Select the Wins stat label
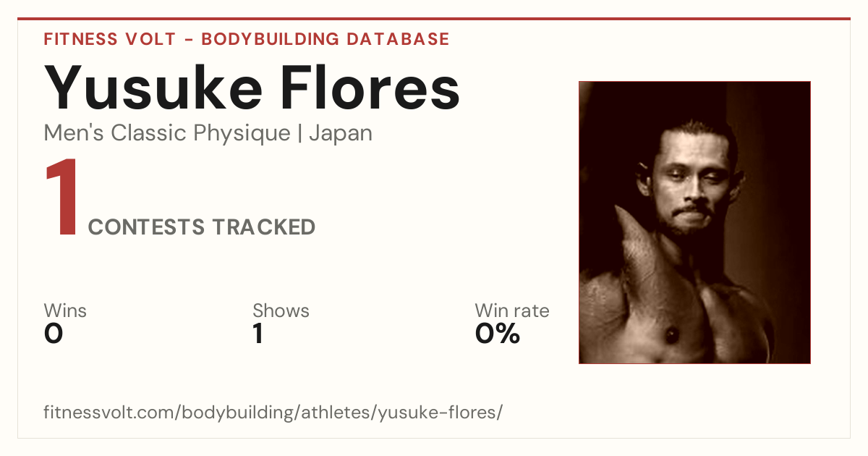This screenshot has height=456, width=868. 65,311
